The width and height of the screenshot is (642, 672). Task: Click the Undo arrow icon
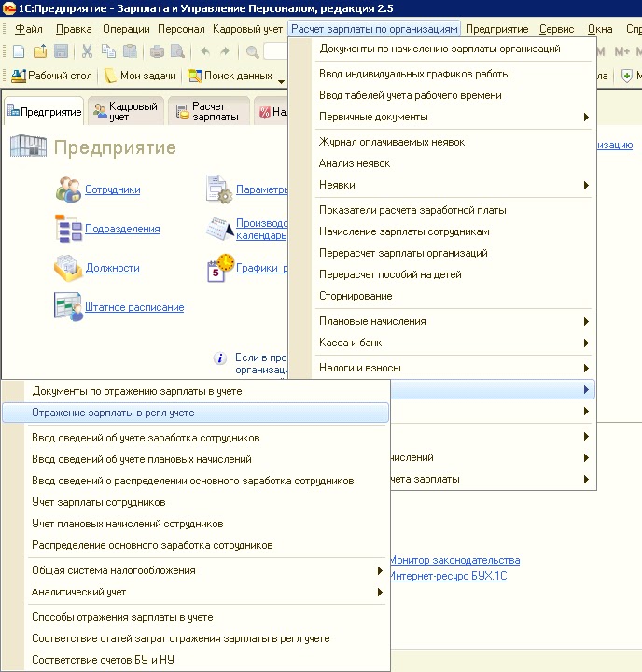205,51
